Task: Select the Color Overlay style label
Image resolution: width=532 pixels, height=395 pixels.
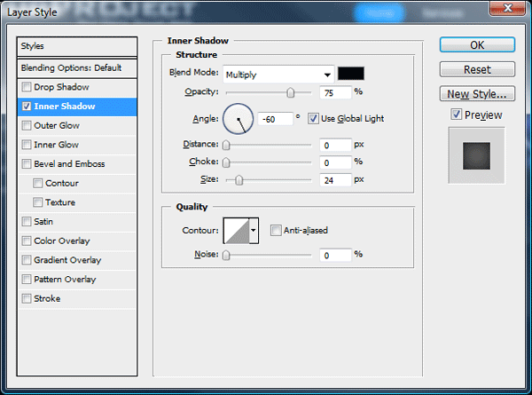Action: point(62,241)
